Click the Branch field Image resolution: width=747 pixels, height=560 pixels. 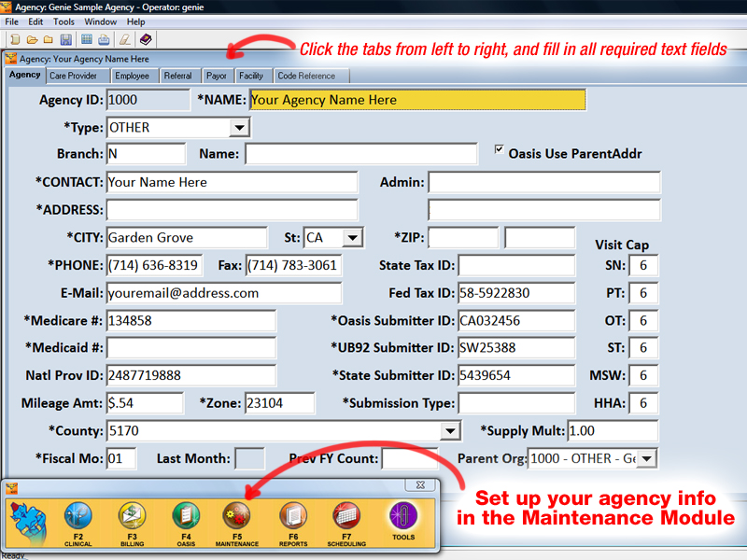pos(146,154)
